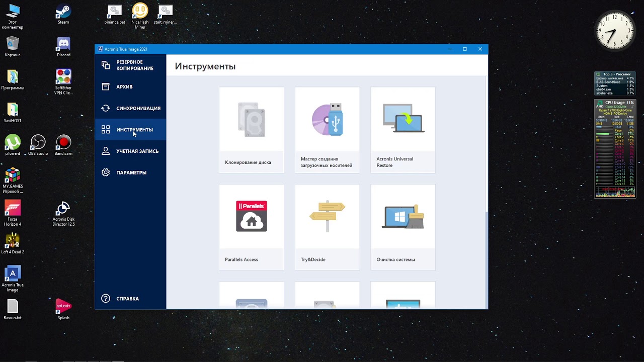Select start_miner desktop file
This screenshot has height=362, width=644.
tap(165, 15)
